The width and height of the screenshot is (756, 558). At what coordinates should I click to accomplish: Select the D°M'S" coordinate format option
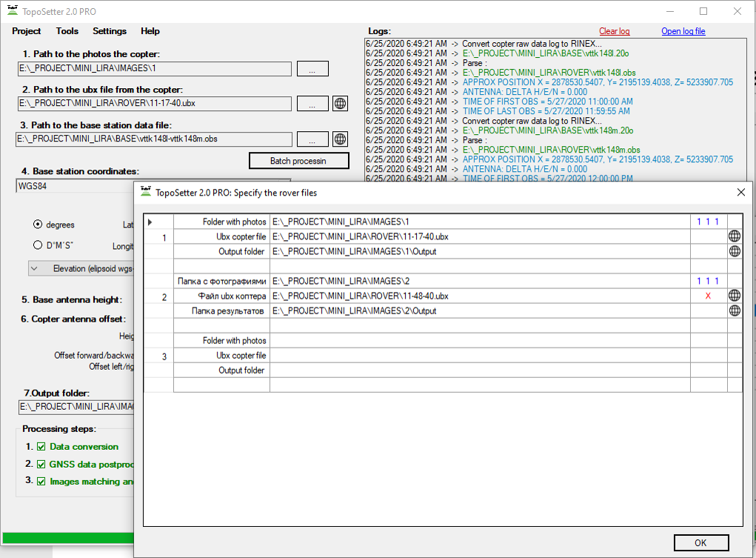37,245
